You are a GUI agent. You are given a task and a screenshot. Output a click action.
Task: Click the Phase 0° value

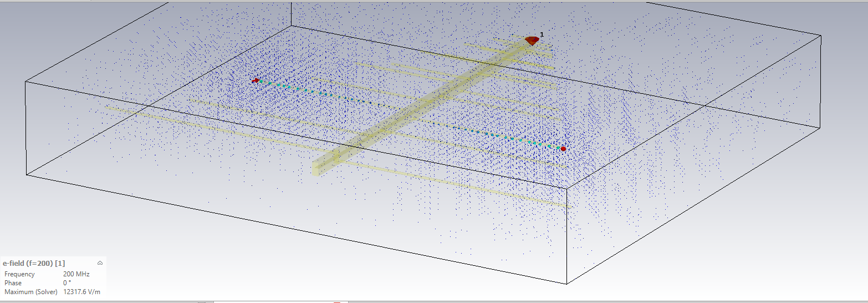(67, 283)
